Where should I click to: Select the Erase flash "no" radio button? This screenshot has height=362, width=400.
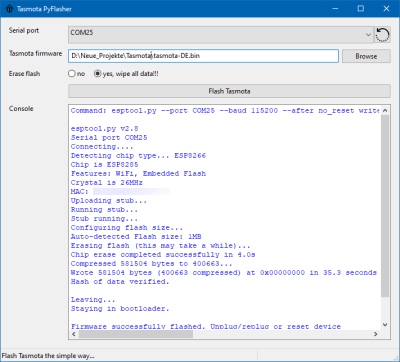(72, 74)
